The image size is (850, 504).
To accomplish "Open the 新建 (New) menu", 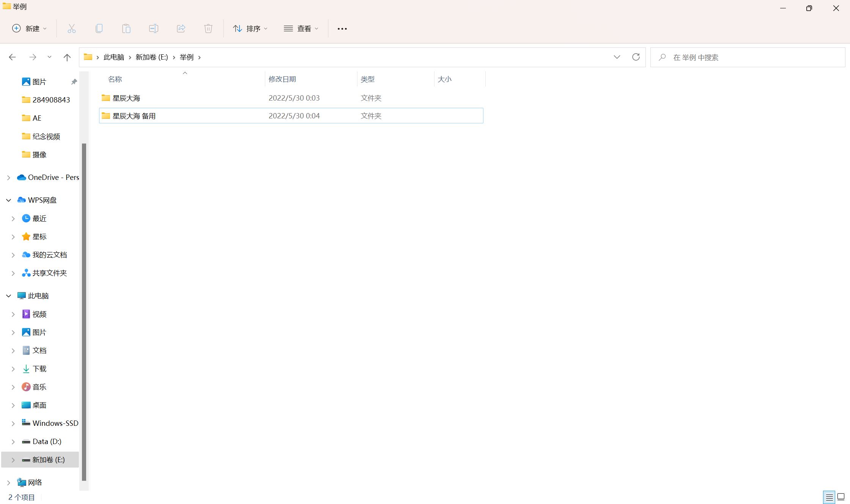I will coord(30,28).
